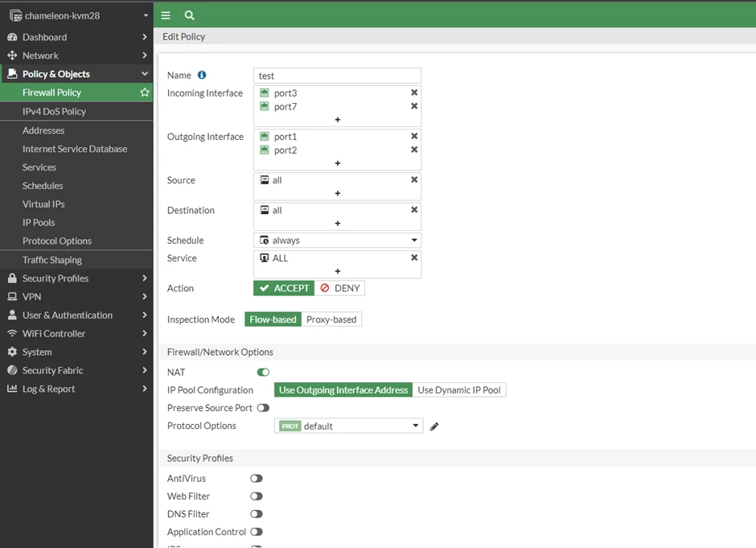Remove 'all' from Destination field
The image size is (756, 548).
point(413,210)
